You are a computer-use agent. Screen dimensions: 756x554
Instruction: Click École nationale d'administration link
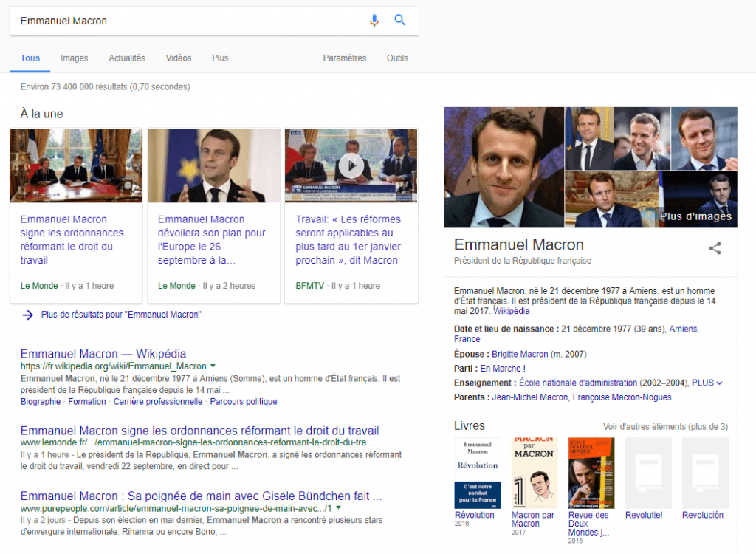point(578,383)
